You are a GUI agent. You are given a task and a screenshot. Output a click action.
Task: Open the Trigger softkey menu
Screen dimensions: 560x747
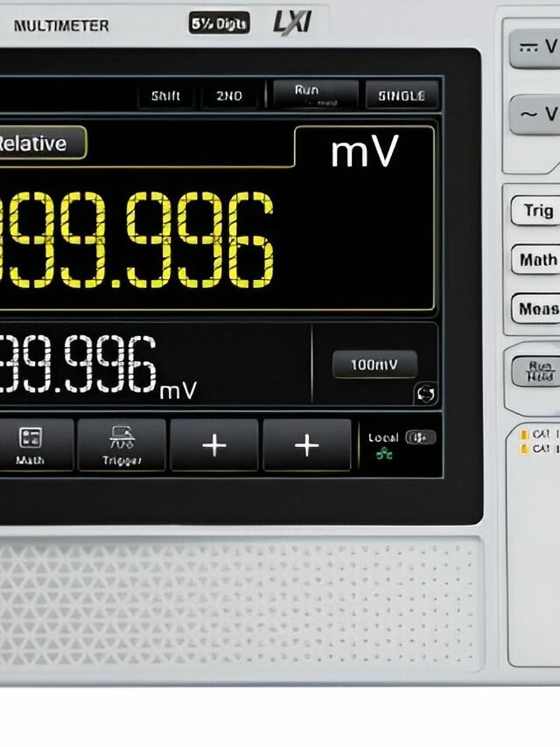(122, 445)
